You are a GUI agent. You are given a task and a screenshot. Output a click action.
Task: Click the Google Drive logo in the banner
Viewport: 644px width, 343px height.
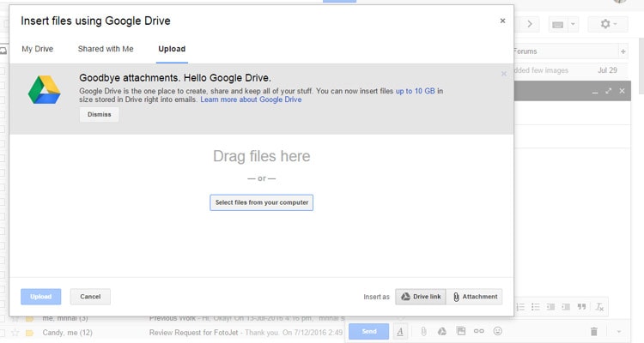coord(44,89)
